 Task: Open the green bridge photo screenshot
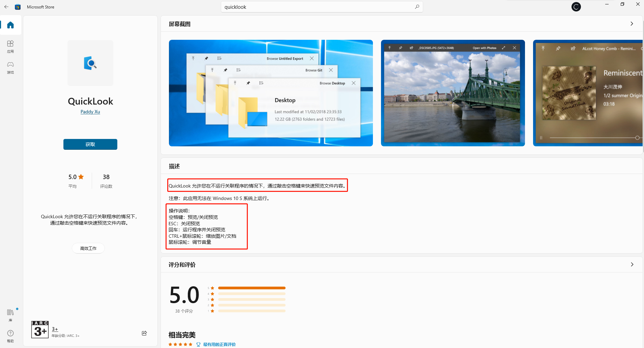453,93
